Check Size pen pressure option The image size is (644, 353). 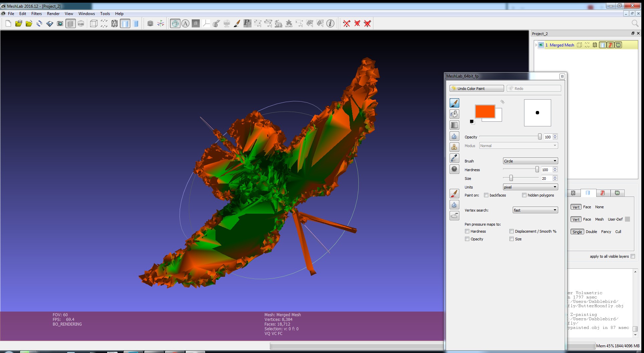pyautogui.click(x=512, y=239)
